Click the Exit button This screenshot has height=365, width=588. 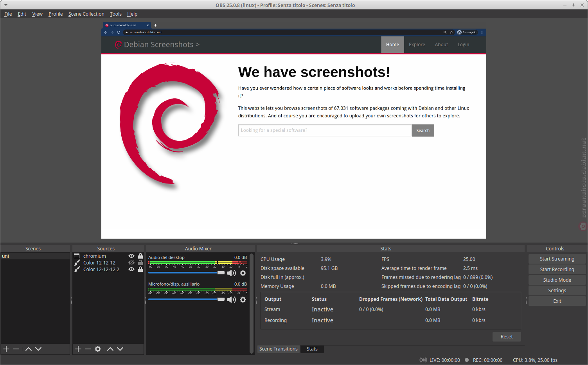[x=557, y=301]
